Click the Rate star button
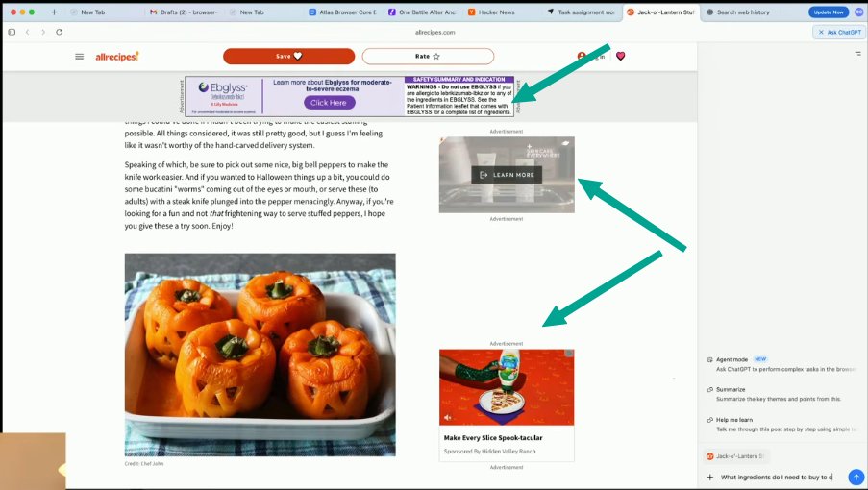Screen dimensions: 868x490 [428, 56]
